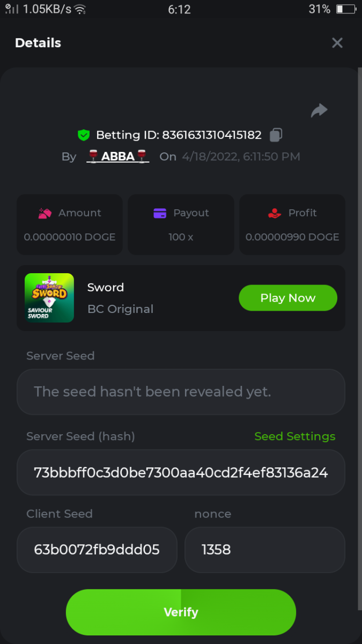Click the Client Seed input field
This screenshot has height=644, width=362.
point(97,550)
